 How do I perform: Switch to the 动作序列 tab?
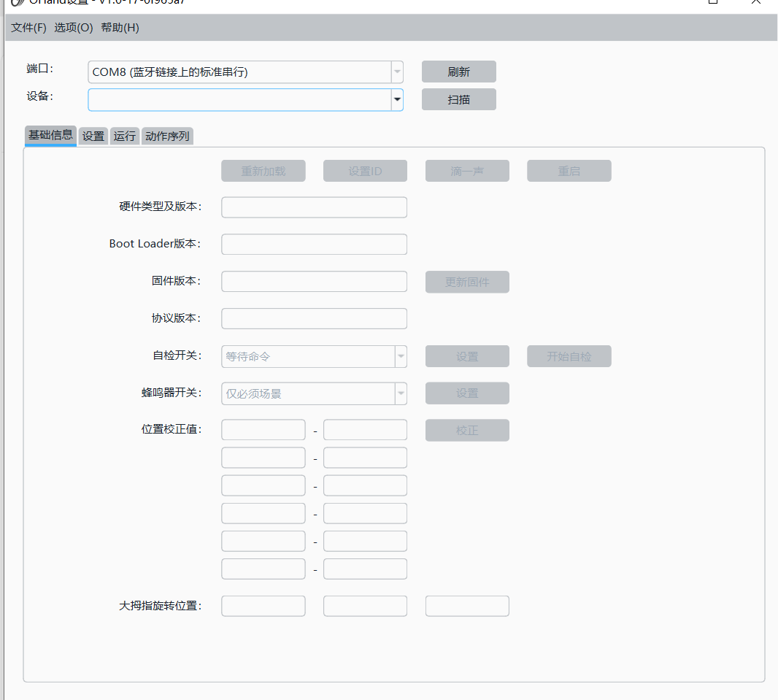(x=167, y=136)
